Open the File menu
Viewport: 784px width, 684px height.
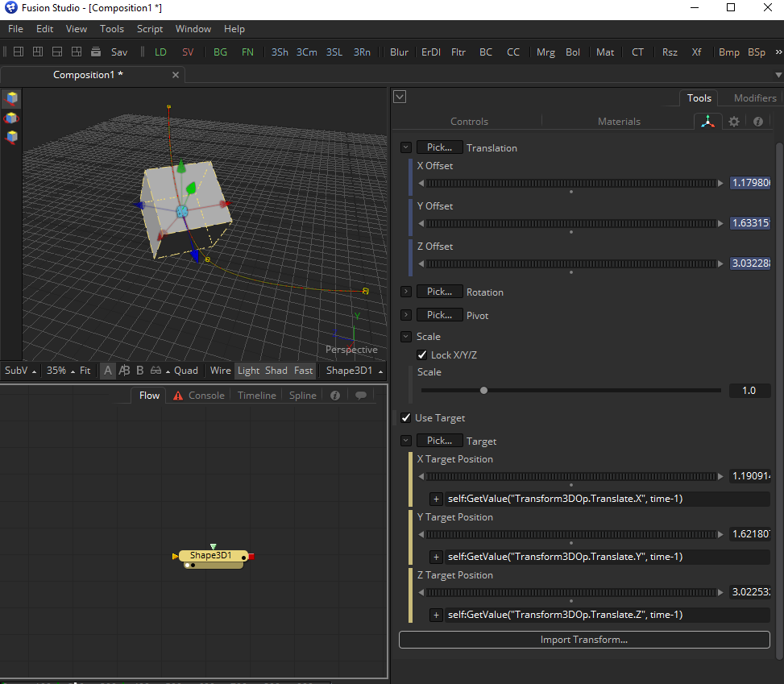(x=15, y=29)
